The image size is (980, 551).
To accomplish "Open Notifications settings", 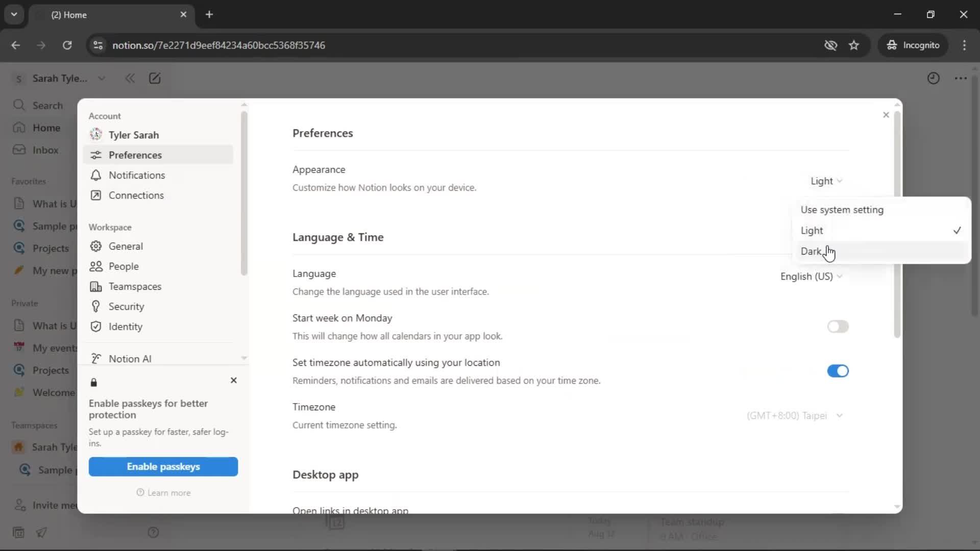I will point(158,175).
